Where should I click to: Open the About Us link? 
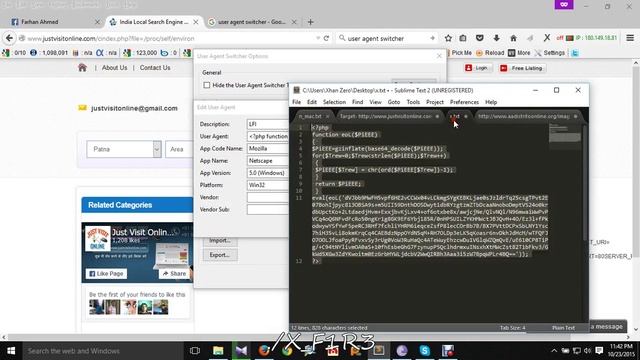coord(114,68)
